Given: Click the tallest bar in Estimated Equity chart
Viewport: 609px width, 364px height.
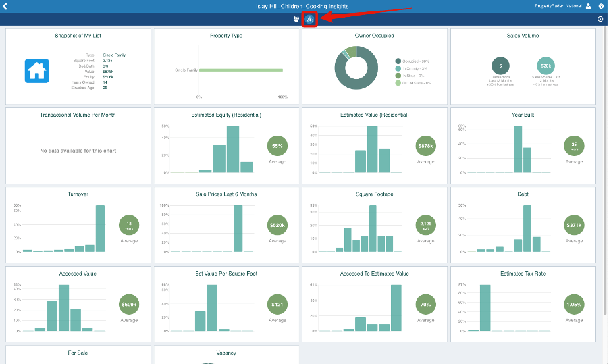Looking at the screenshot, I should (233, 149).
